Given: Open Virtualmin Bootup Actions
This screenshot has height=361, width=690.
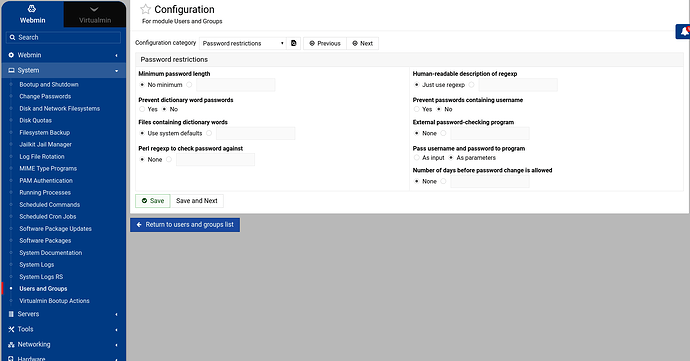Looking at the screenshot, I should 54,301.
